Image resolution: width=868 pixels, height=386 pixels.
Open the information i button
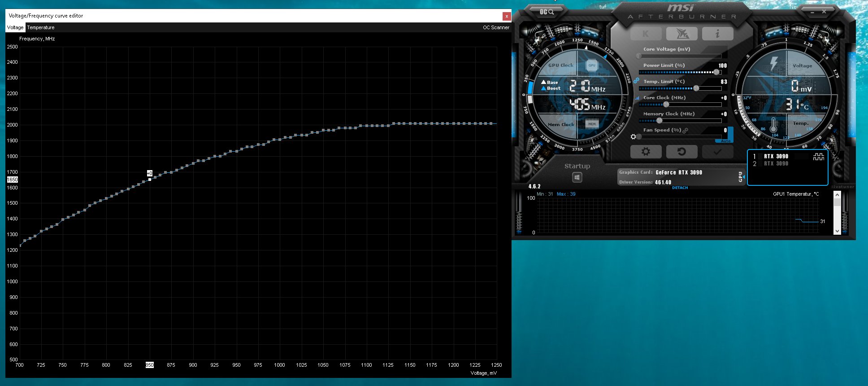point(717,34)
